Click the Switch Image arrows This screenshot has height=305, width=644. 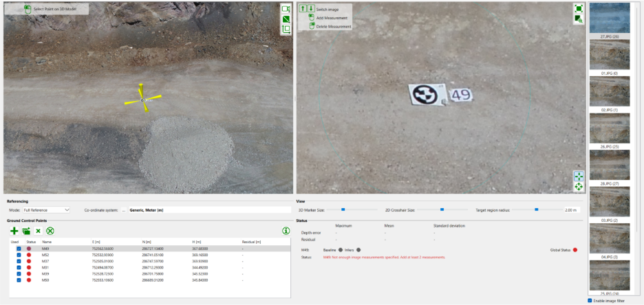click(306, 9)
